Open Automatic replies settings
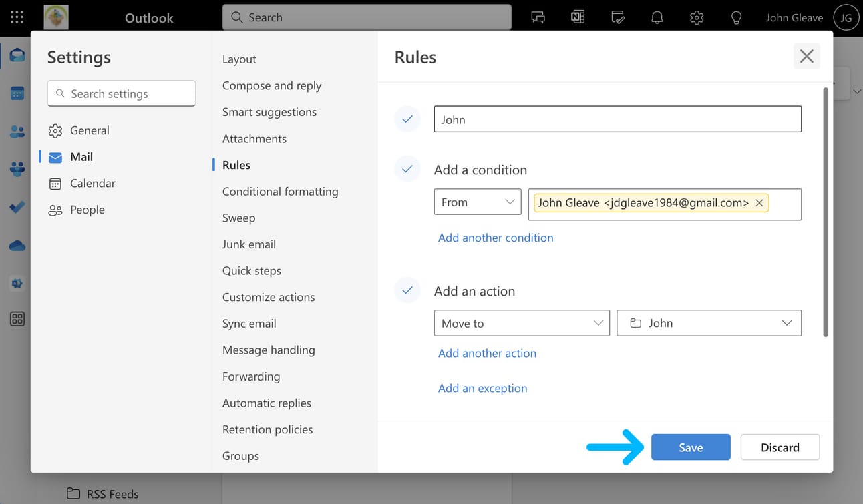Viewport: 863px width, 504px height. tap(267, 403)
